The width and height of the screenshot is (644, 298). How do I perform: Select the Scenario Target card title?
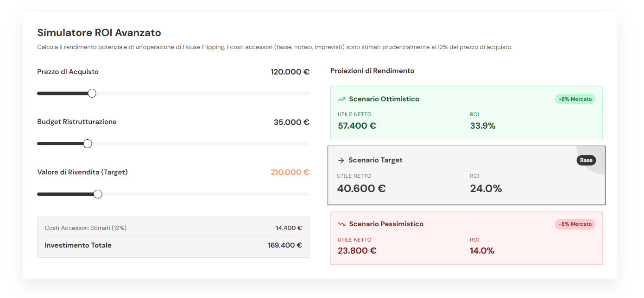(375, 160)
